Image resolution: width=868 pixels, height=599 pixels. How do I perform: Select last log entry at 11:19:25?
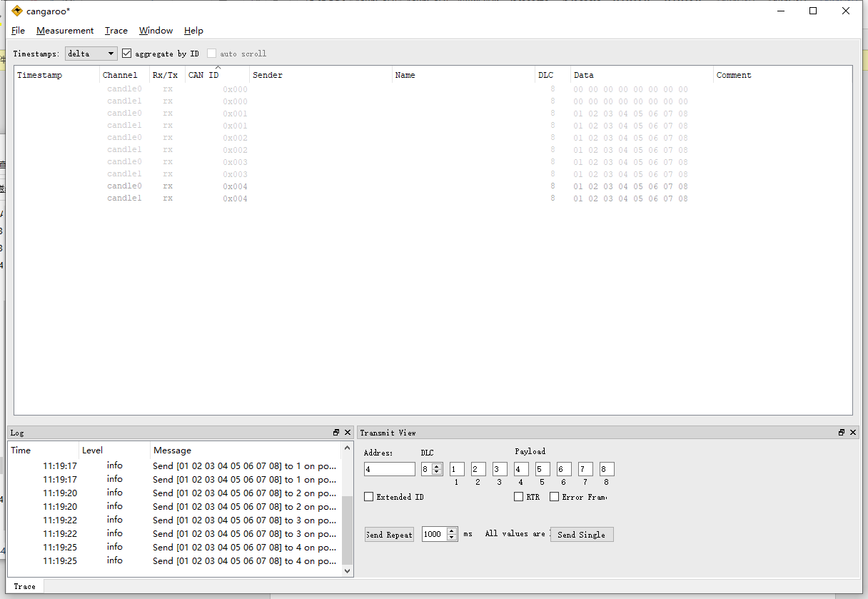coord(175,561)
